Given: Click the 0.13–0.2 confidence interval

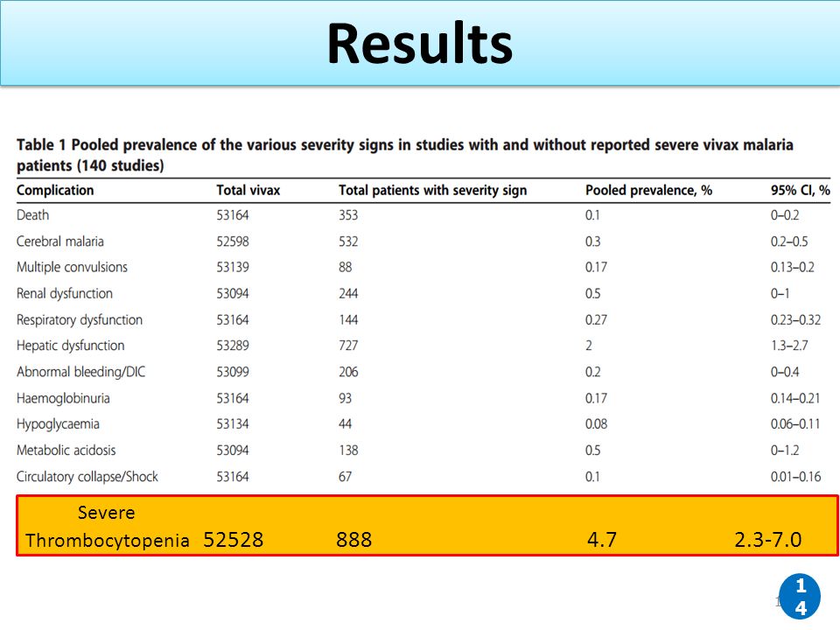Looking at the screenshot, I should [793, 267].
